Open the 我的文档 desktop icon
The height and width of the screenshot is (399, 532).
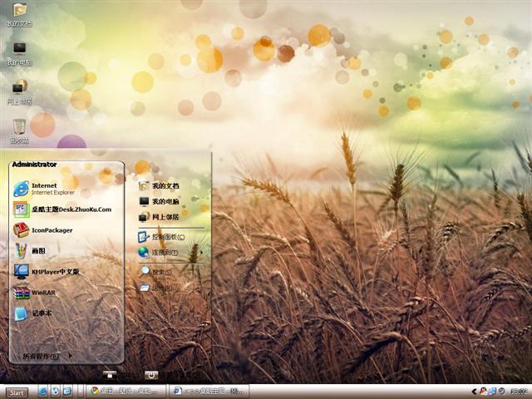19,12
